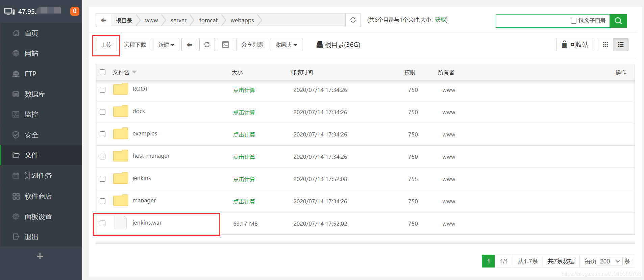644x280 pixels.
Task: Check the manager folder checkbox
Action: tap(103, 201)
